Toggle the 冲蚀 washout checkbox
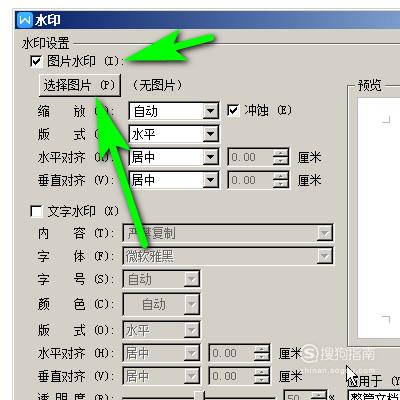Screen dimensions: 400x400 coord(233,110)
